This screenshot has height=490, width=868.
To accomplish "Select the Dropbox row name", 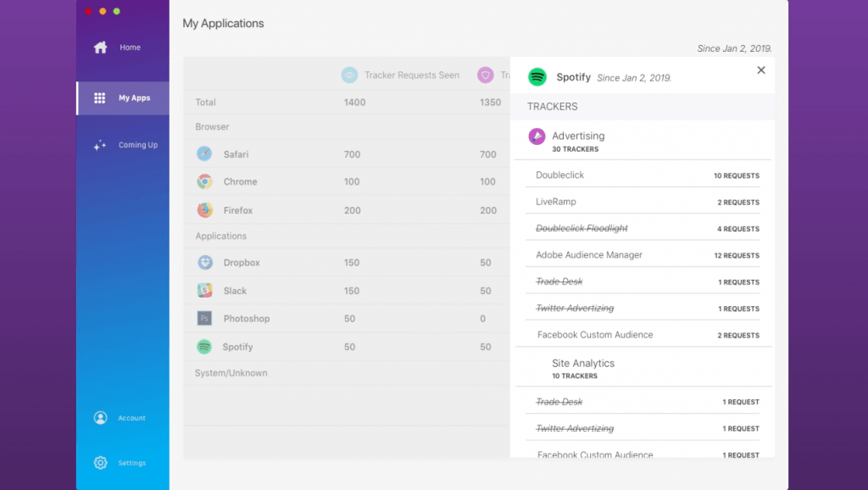I will click(x=242, y=263).
